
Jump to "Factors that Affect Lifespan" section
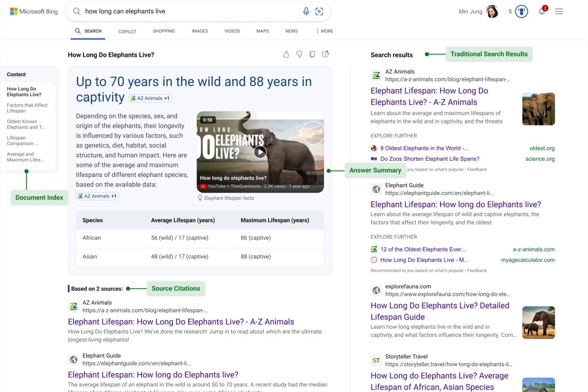coord(27,108)
